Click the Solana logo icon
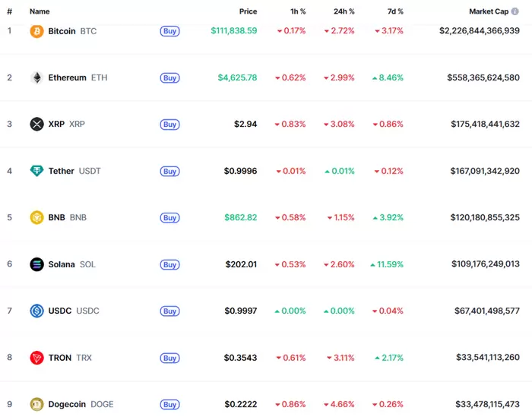 pyautogui.click(x=36, y=264)
